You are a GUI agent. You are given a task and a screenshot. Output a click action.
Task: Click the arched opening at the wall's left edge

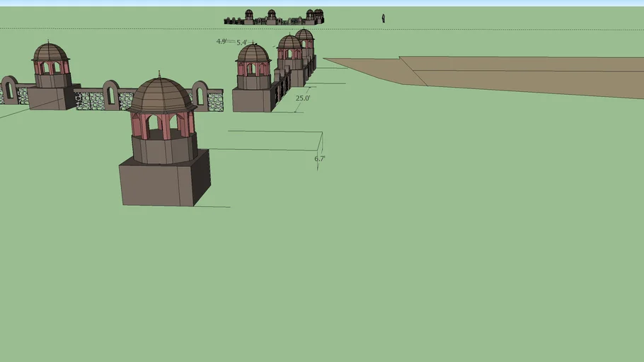(9, 89)
